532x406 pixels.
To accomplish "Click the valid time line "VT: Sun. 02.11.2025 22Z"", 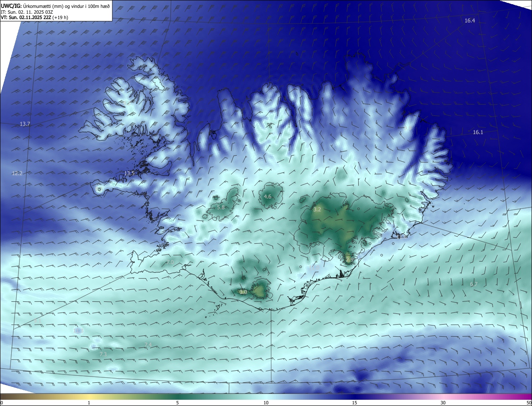I will click(x=26, y=17).
